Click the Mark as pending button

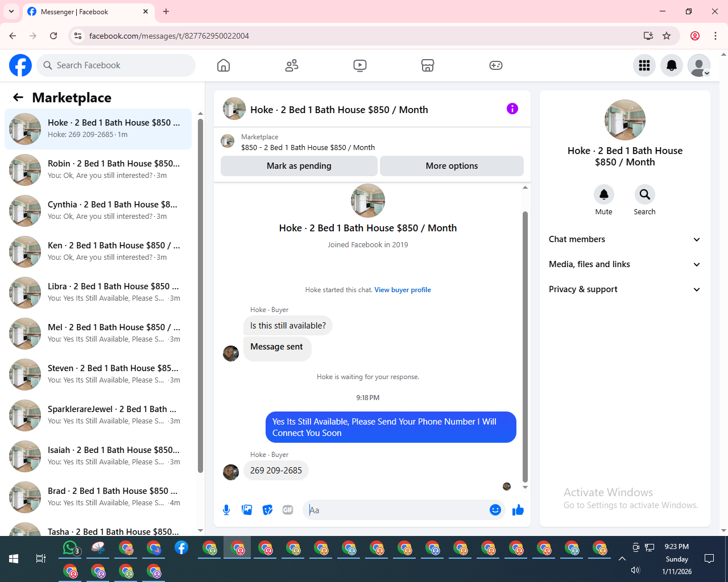(x=299, y=166)
